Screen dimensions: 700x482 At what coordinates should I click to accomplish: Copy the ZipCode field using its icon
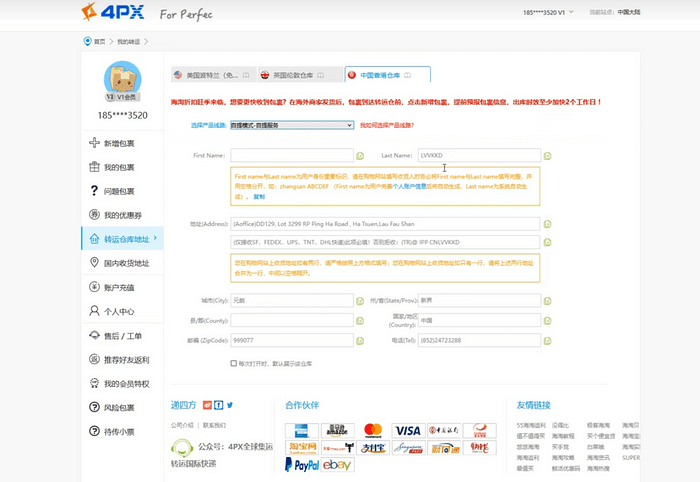(360, 341)
